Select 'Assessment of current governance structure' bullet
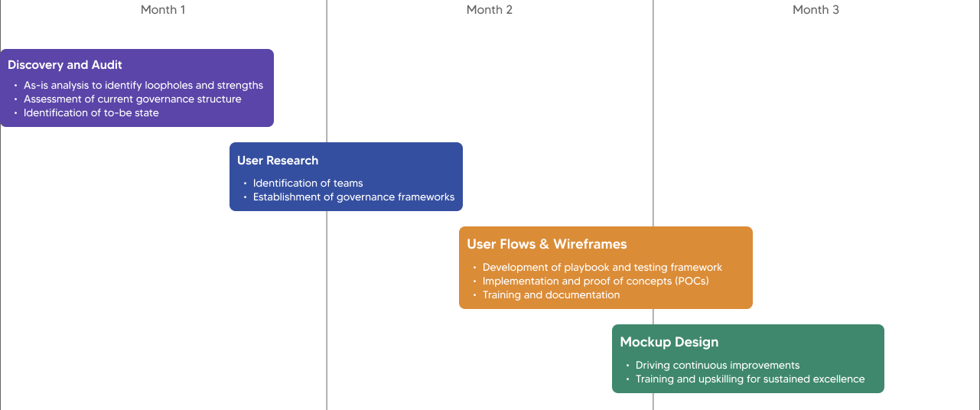This screenshot has height=410, width=980. click(132, 99)
